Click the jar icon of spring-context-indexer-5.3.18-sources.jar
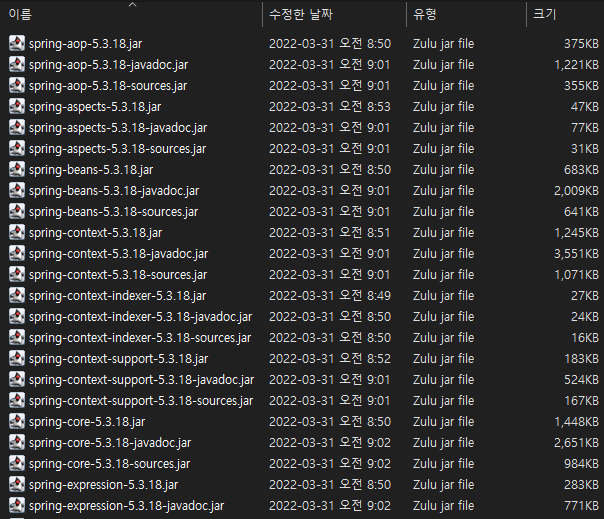 17,337
